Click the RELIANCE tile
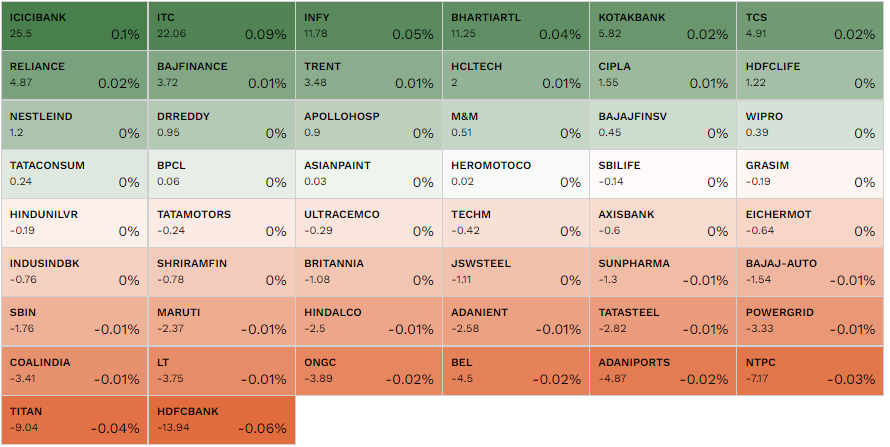 74,75
